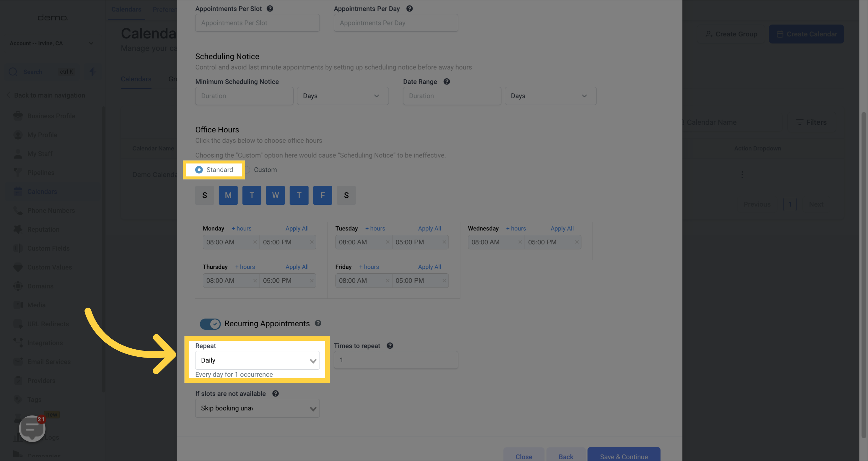Click Times to repeat help icon
The image size is (868, 461).
pyautogui.click(x=390, y=346)
